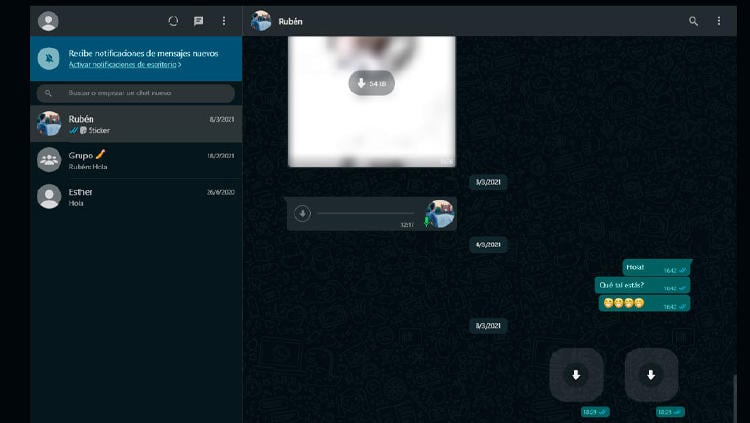This screenshot has width=750, height=423.
Task: Click the Rubén name in chat header
Action: click(x=290, y=22)
